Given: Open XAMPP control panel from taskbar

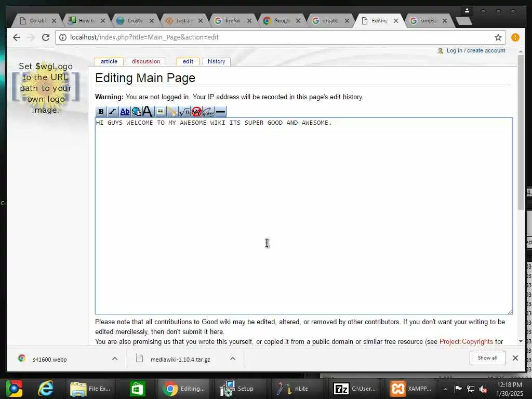Looking at the screenshot, I should coord(411,389).
